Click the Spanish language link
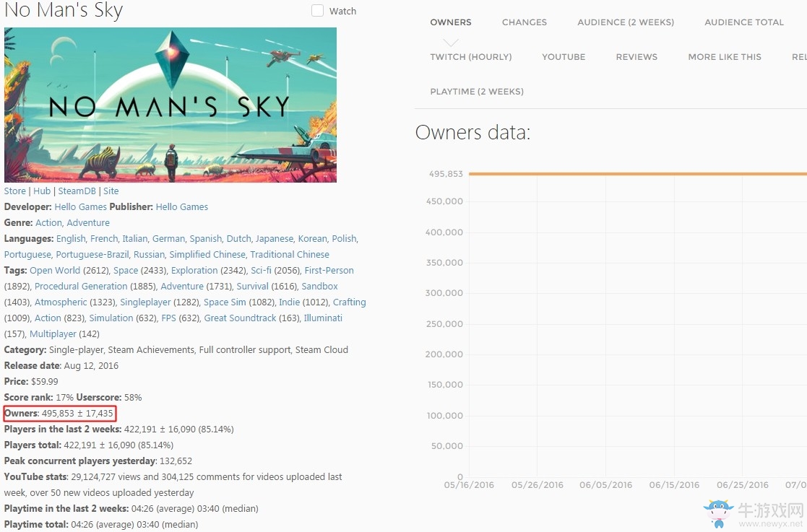The image size is (807, 532). [x=206, y=239]
